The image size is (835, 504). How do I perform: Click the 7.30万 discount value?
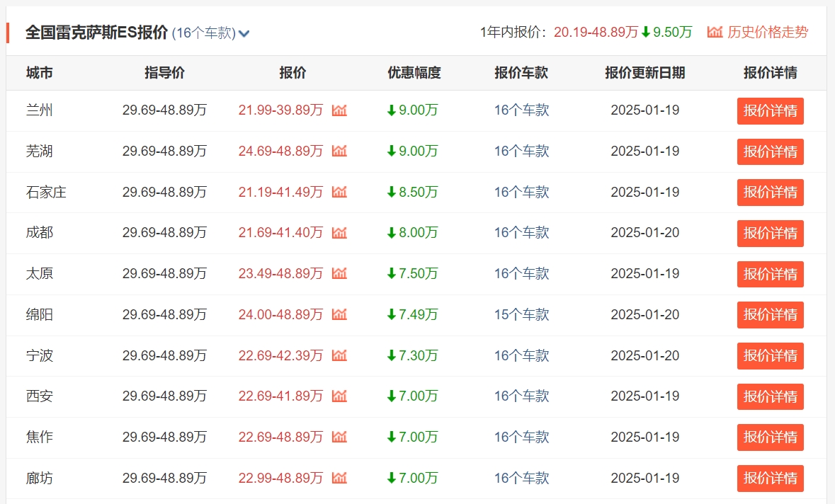[418, 355]
